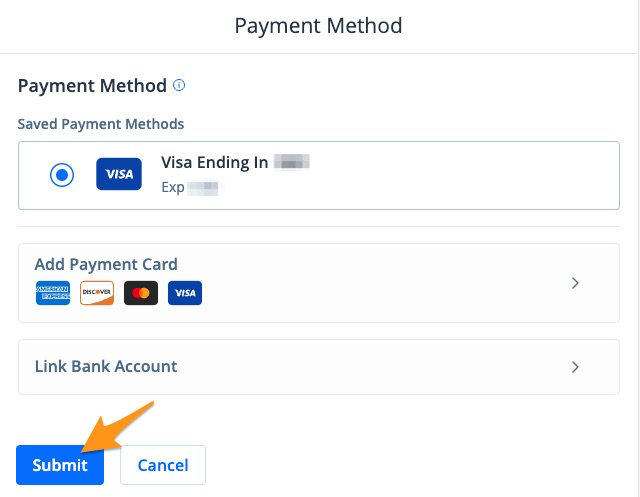640x497 pixels.
Task: Click the bold Payment Method section heading
Action: tap(92, 86)
